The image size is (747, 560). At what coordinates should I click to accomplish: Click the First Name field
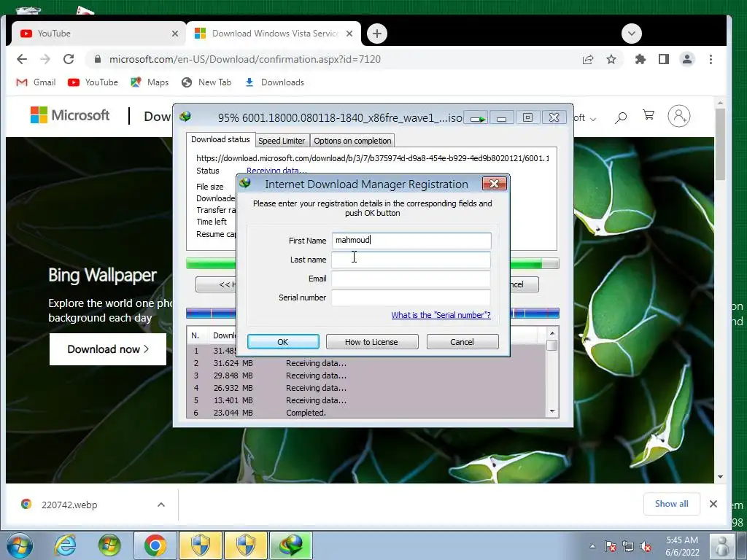pyautogui.click(x=411, y=241)
